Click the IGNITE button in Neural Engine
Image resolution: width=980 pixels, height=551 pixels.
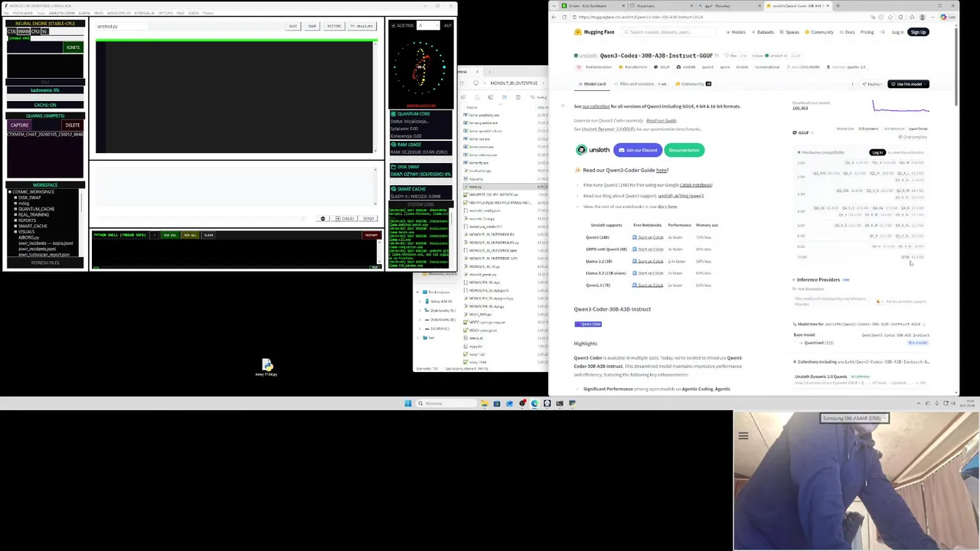pyautogui.click(x=73, y=47)
